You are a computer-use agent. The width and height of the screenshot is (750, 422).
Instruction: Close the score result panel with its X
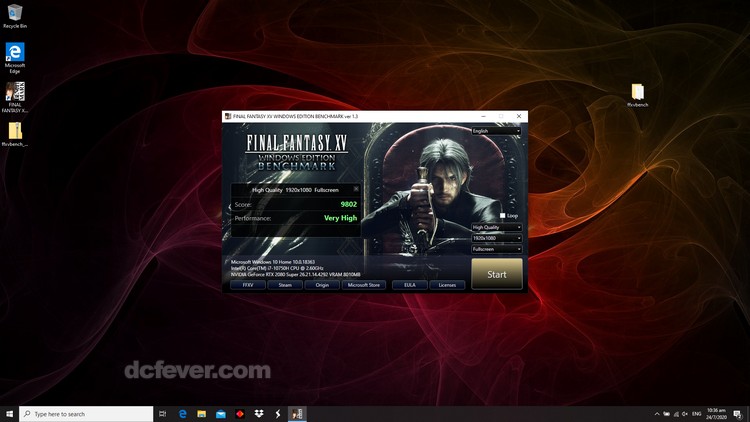click(x=356, y=189)
